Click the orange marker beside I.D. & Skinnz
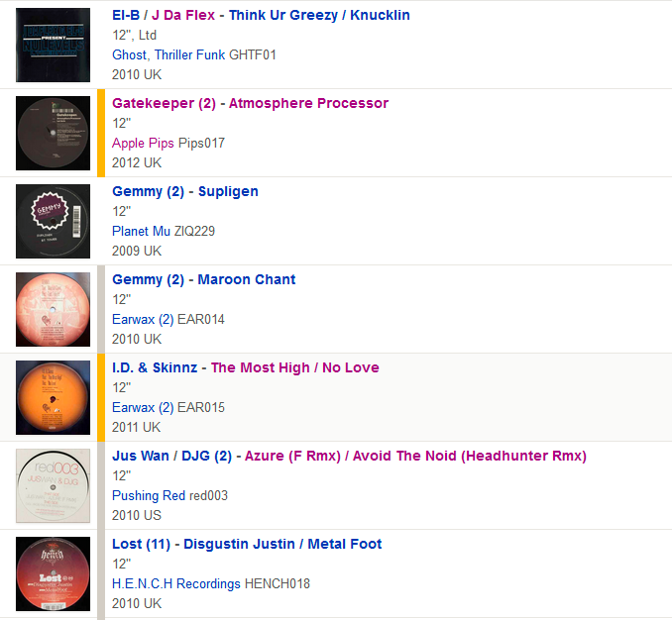 (101, 397)
